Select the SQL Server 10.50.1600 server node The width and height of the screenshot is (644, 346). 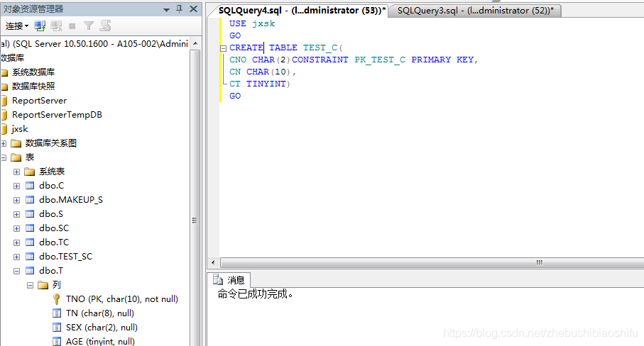[x=94, y=44]
